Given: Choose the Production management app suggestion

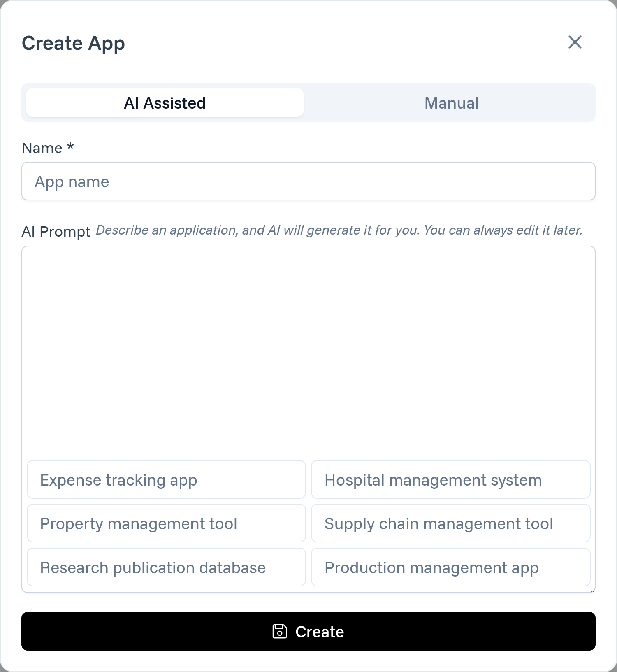Looking at the screenshot, I should tap(451, 567).
